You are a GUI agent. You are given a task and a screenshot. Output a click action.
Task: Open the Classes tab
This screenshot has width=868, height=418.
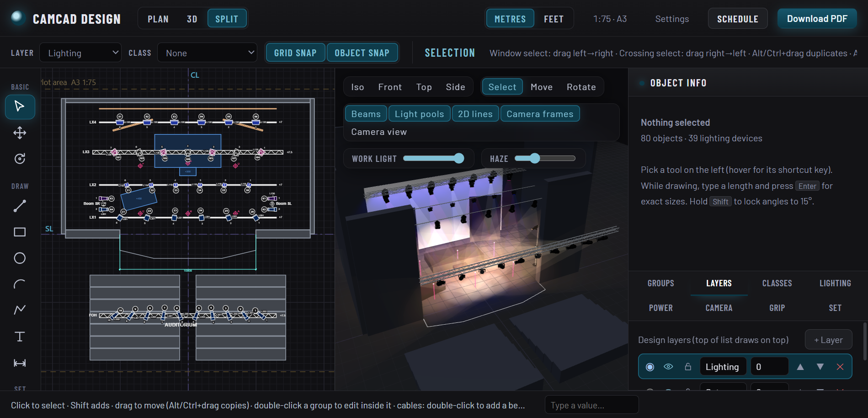(x=777, y=283)
